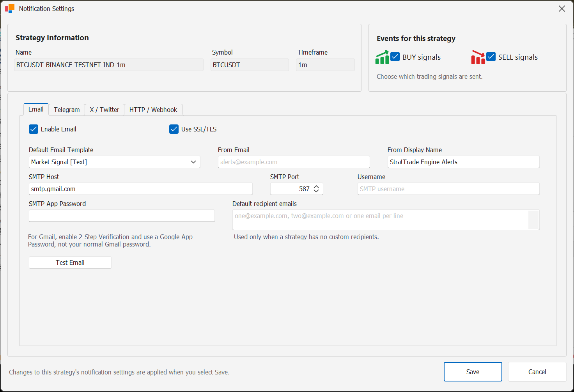Click the Symbol field showing BTCUSDT
Viewport: 574px width, 392px height.
[250, 65]
